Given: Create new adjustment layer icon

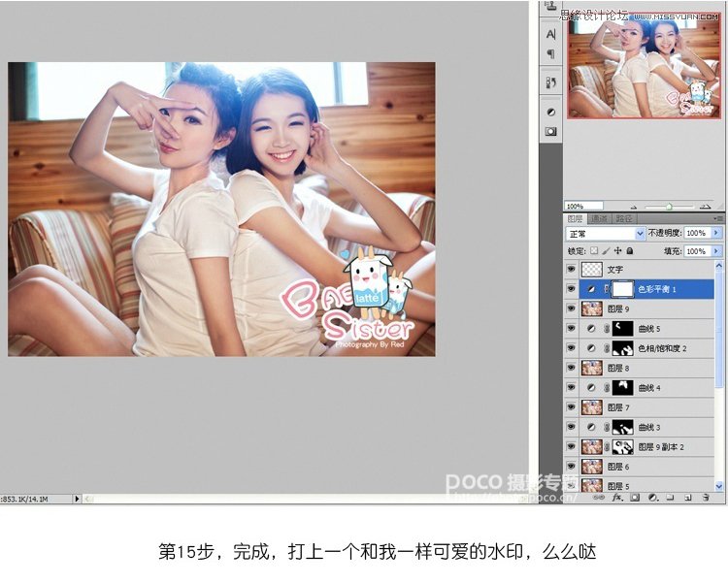Looking at the screenshot, I should [653, 498].
